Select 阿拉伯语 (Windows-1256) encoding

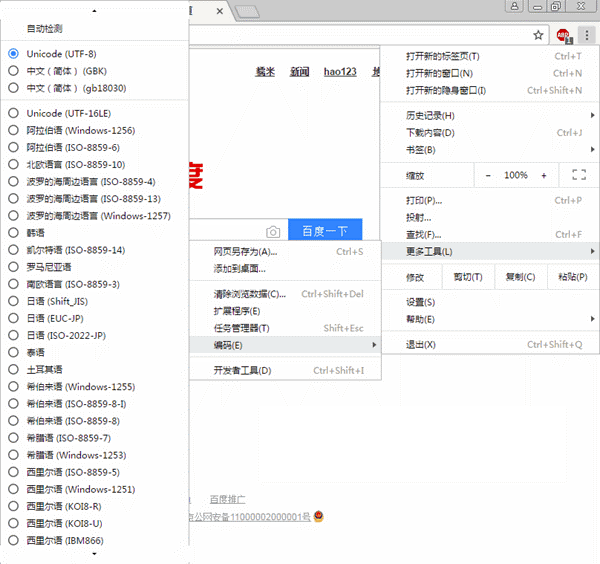95,130
